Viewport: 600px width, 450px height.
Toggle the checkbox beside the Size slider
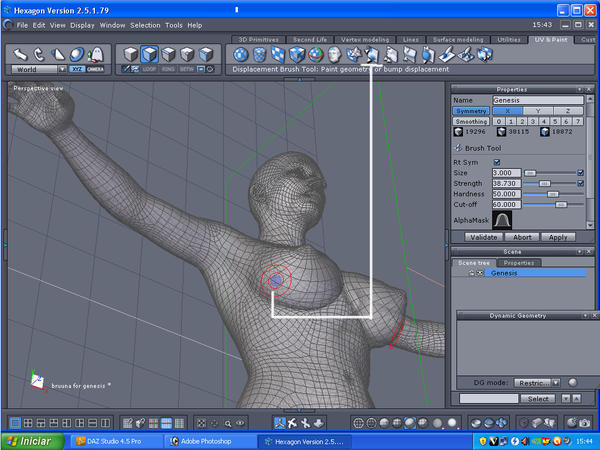click(x=581, y=172)
